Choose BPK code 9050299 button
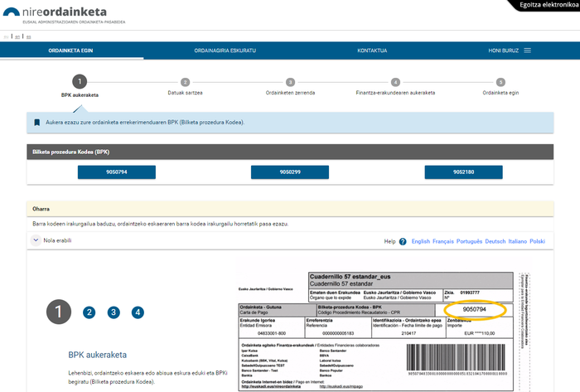This screenshot has height=392, width=580. 290,172
